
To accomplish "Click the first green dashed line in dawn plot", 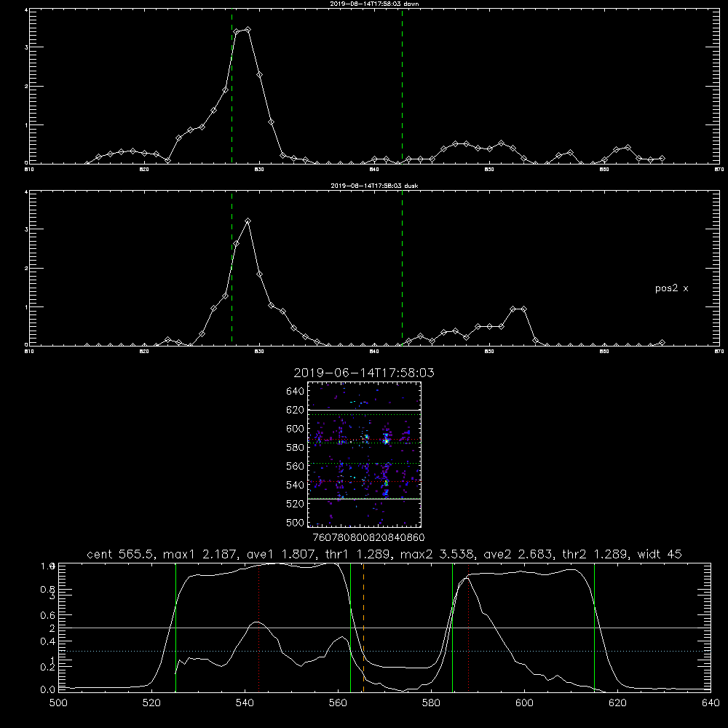I will 232,86.
